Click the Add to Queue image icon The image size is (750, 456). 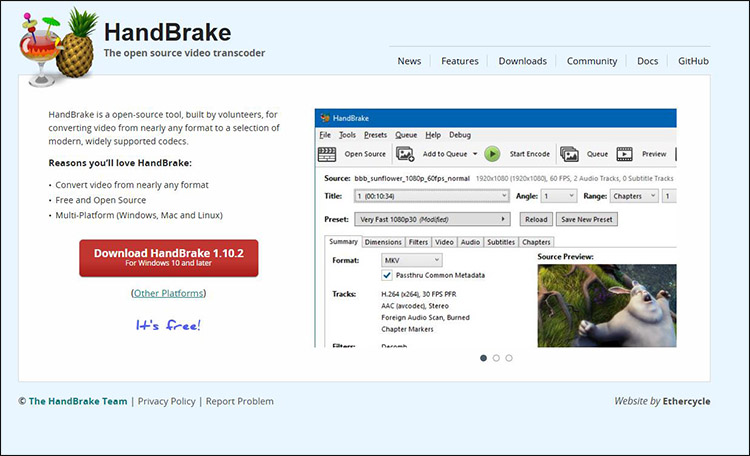click(x=404, y=154)
